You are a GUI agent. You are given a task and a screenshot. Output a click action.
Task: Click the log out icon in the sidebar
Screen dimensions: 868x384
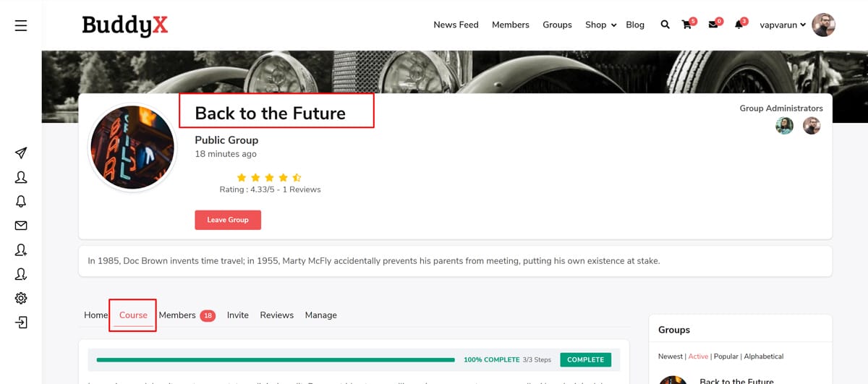click(x=21, y=323)
